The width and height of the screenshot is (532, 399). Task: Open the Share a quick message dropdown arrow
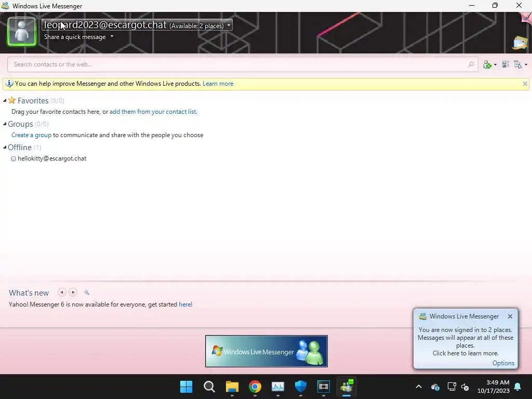coord(112,37)
